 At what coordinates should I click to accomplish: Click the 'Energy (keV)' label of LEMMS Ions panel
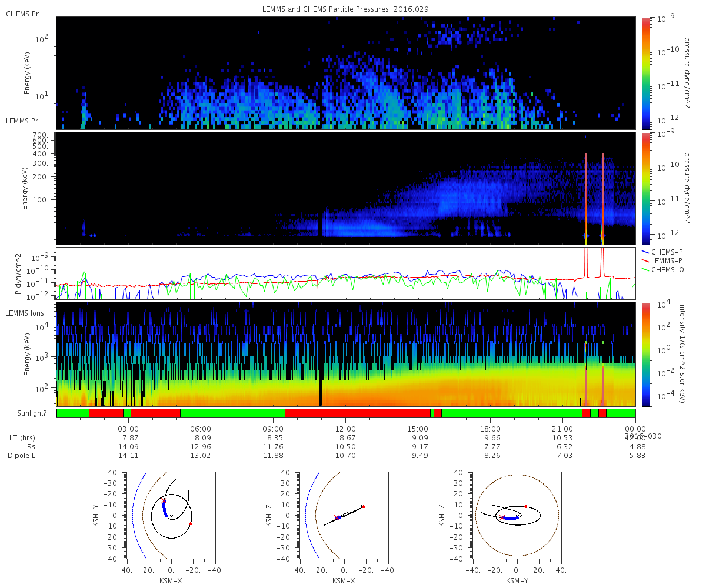(27, 354)
